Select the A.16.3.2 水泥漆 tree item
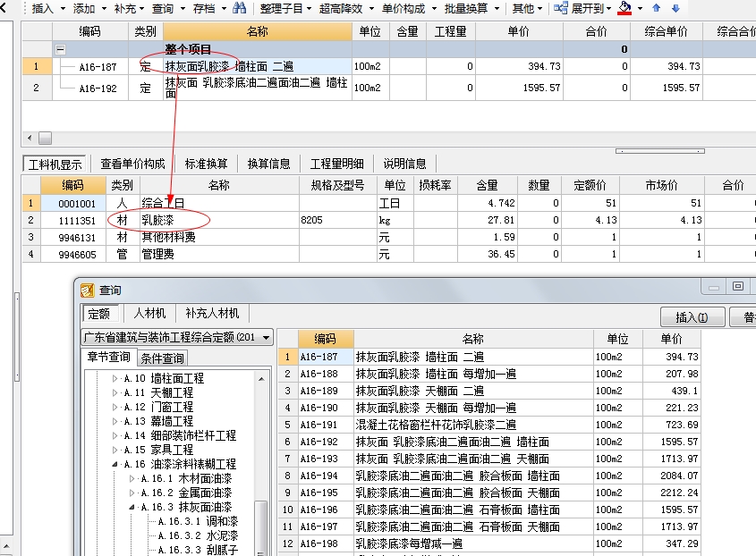Screen dimensions: 756x556 pos(198,535)
